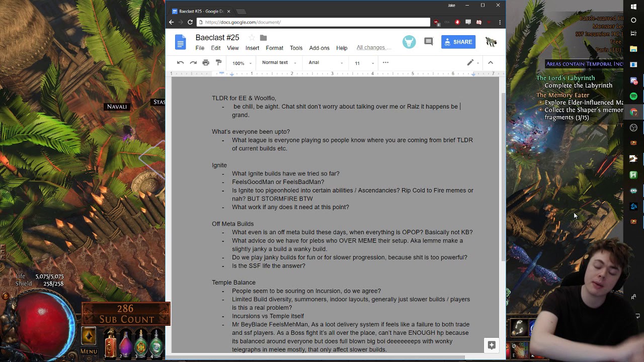
Task: Open Discord from the taskbar
Action: click(x=633, y=81)
